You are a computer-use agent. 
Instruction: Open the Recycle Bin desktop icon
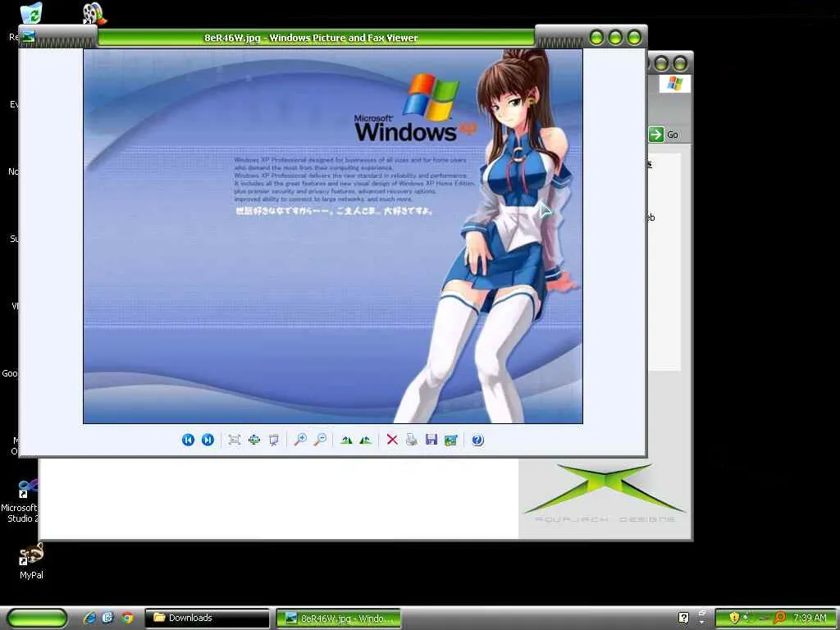click(x=31, y=13)
